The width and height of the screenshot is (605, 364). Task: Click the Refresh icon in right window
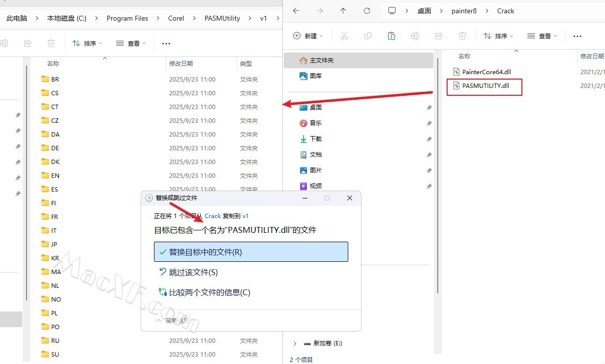367,11
